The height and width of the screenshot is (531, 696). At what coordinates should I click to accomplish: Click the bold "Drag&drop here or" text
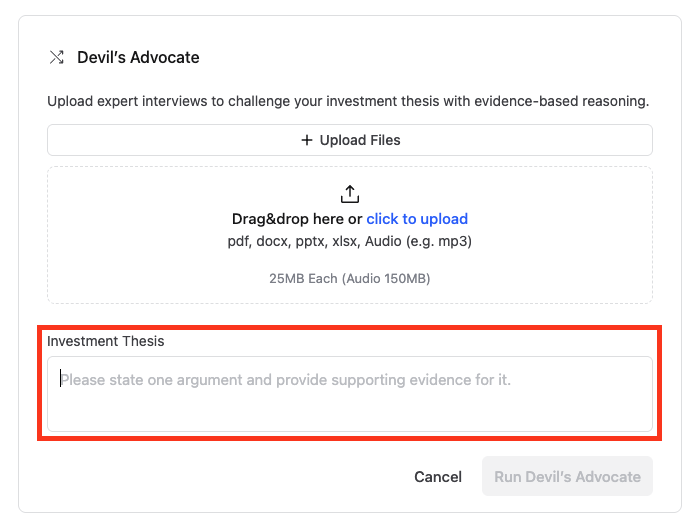[x=297, y=219]
